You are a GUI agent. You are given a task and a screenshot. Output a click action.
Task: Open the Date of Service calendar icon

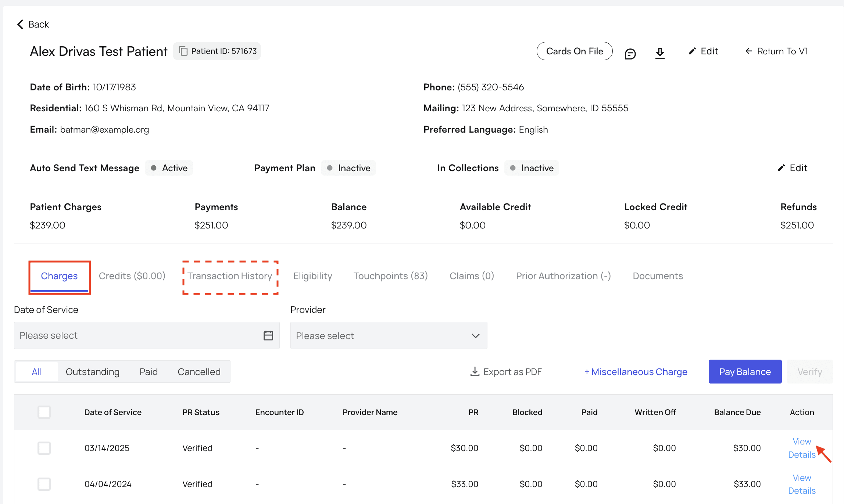[x=268, y=335]
